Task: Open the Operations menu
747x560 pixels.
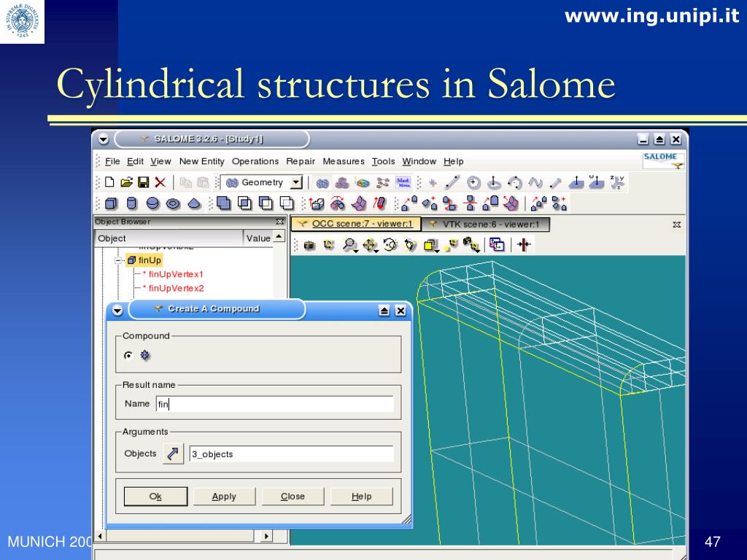Action: click(x=255, y=161)
